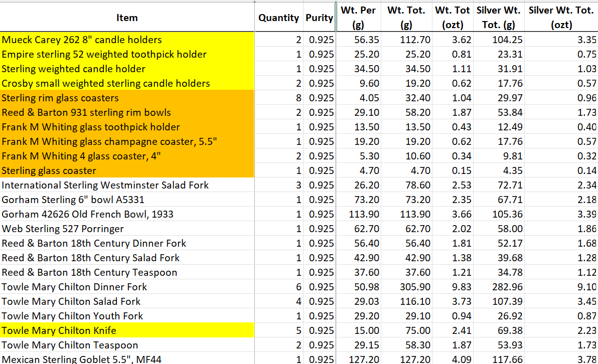Select the 305.90 total weight cell

pos(406,287)
